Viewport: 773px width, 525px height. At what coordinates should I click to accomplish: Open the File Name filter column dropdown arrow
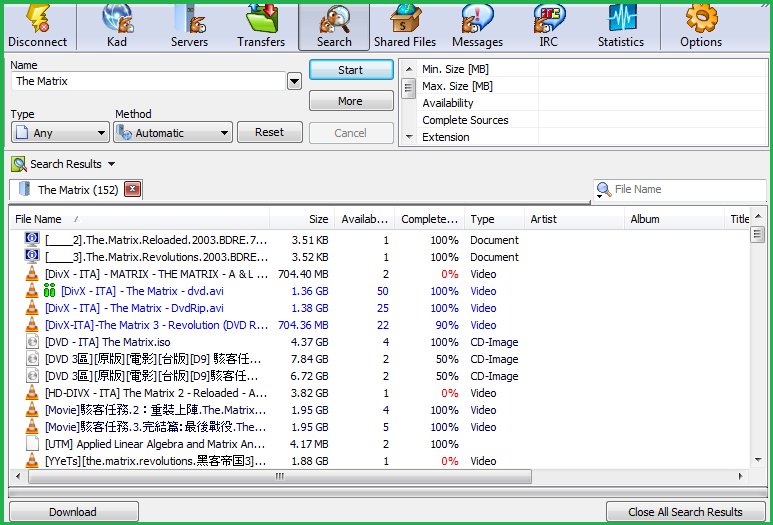[599, 196]
